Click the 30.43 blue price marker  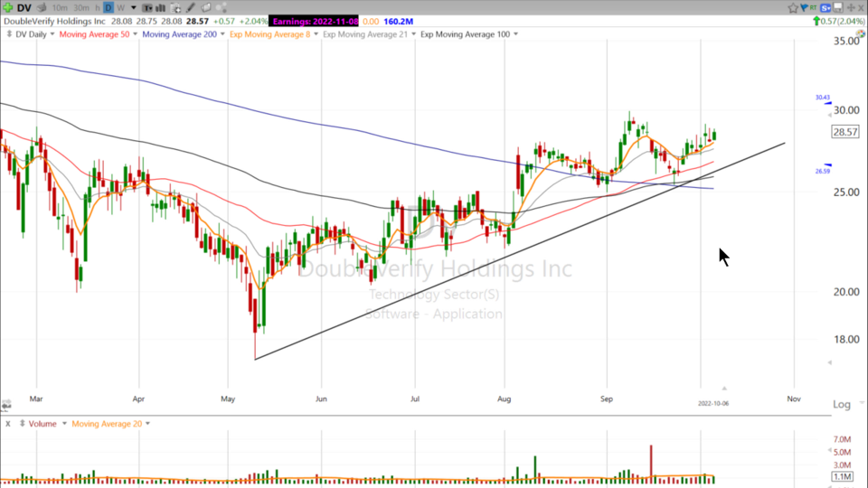[823, 98]
